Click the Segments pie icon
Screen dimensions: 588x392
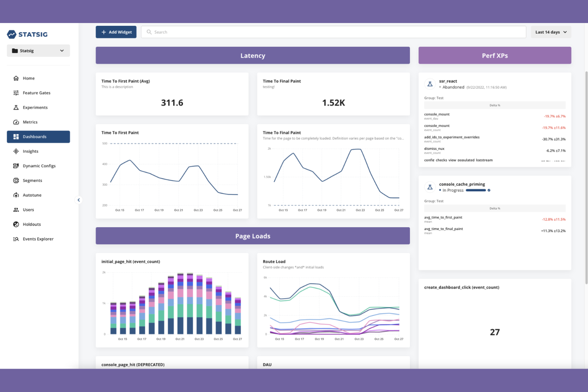click(16, 180)
